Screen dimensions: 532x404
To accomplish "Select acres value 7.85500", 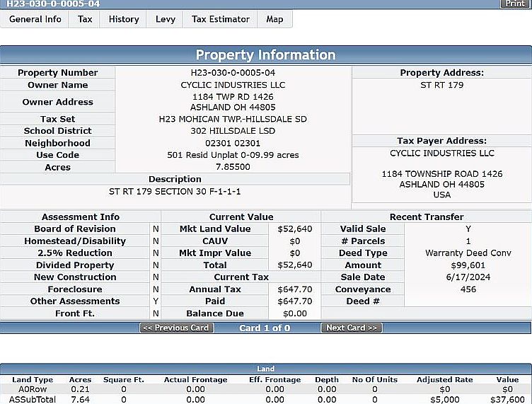I will point(233,167).
